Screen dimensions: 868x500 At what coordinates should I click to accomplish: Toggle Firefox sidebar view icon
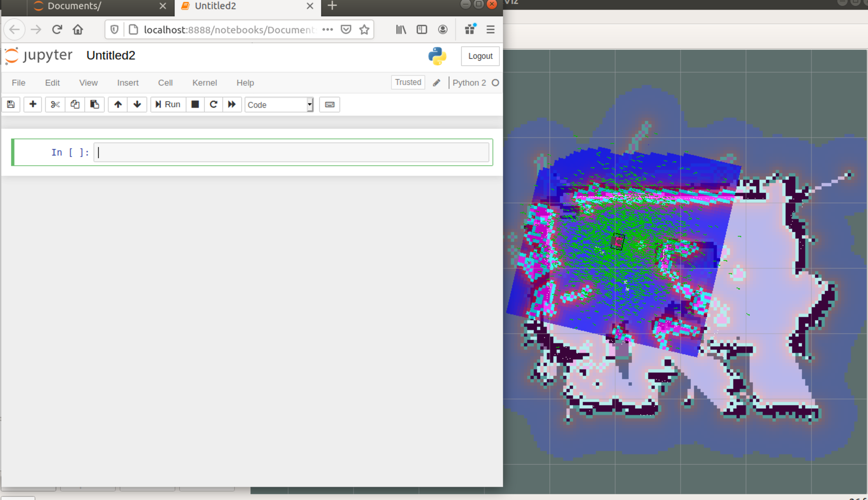[x=422, y=29]
